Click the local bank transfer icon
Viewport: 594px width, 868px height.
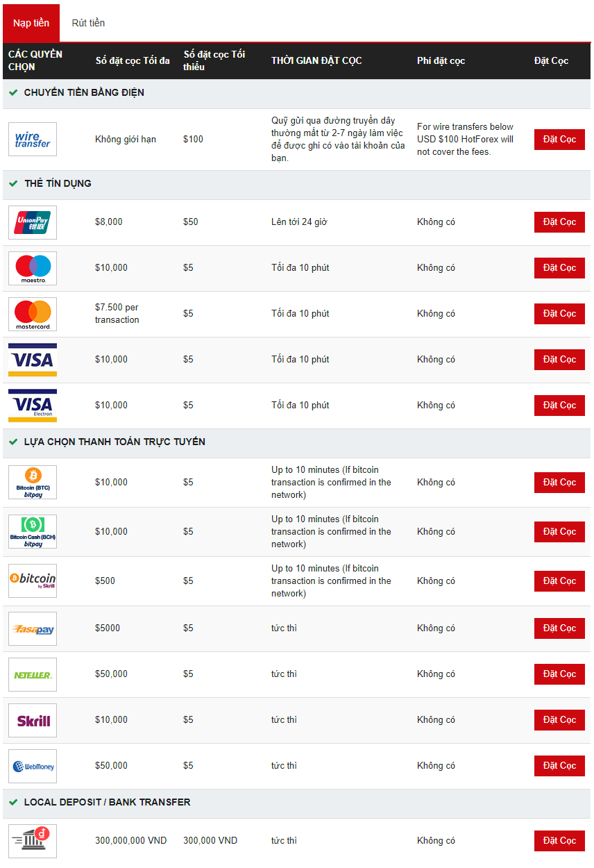click(33, 841)
